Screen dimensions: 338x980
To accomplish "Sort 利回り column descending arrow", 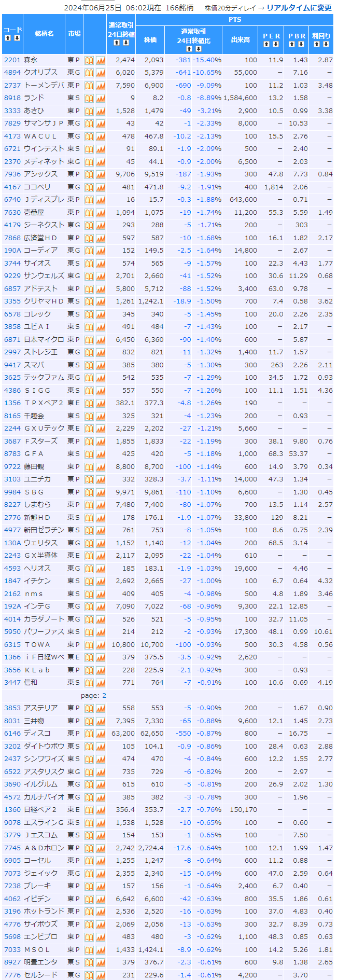I will tap(326, 44).
